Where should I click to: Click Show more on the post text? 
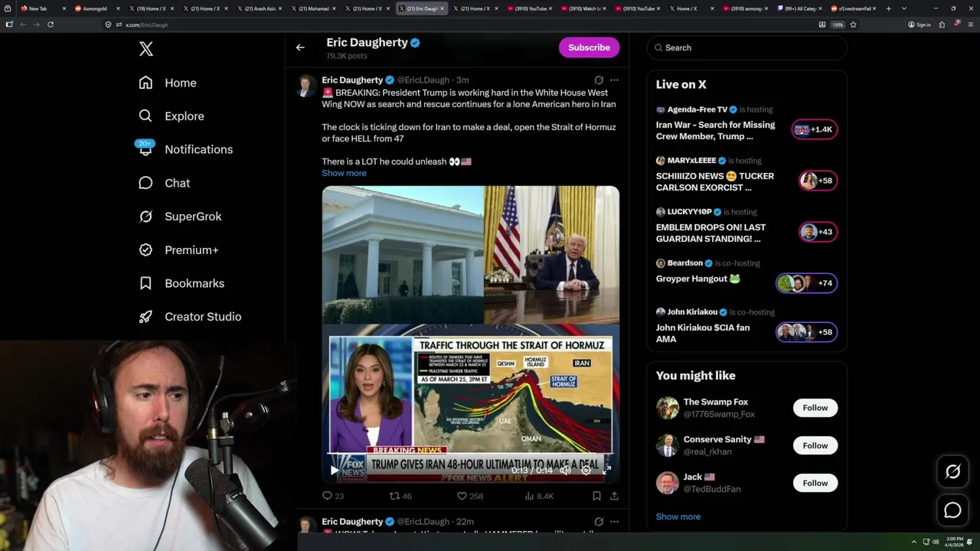344,173
